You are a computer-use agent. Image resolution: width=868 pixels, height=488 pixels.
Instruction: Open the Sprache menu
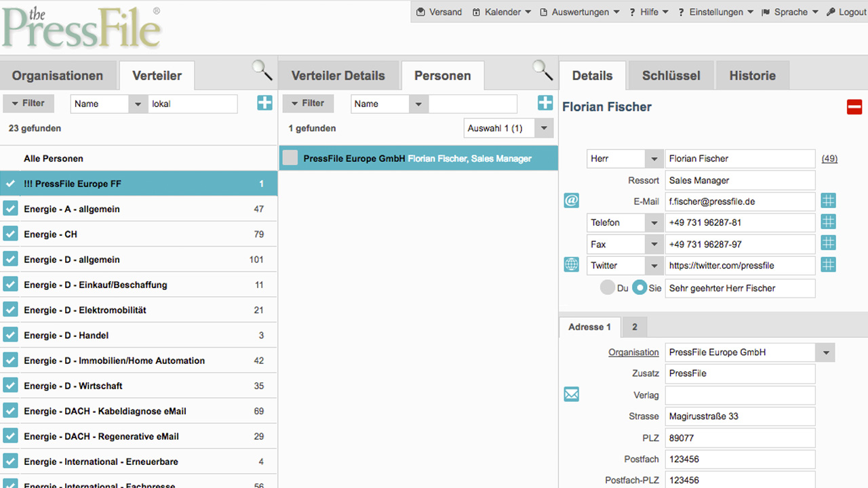click(790, 12)
